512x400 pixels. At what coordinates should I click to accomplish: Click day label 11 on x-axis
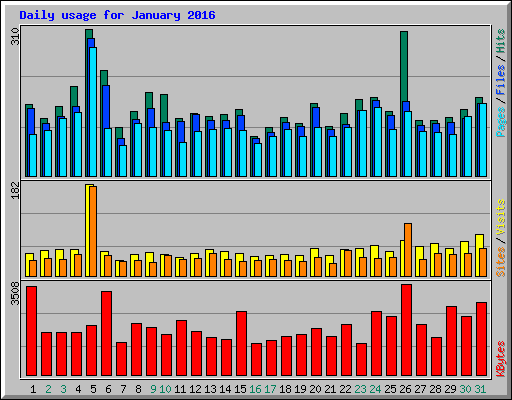point(180,389)
